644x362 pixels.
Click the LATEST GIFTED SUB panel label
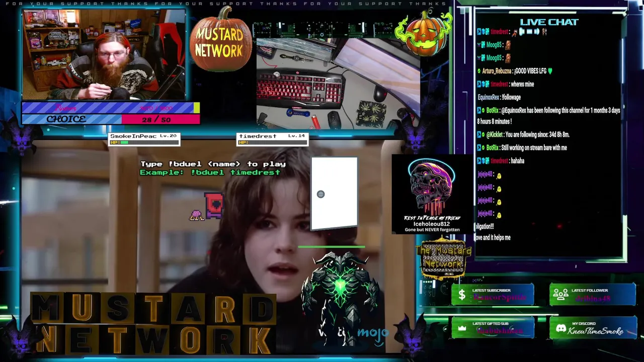click(x=492, y=324)
